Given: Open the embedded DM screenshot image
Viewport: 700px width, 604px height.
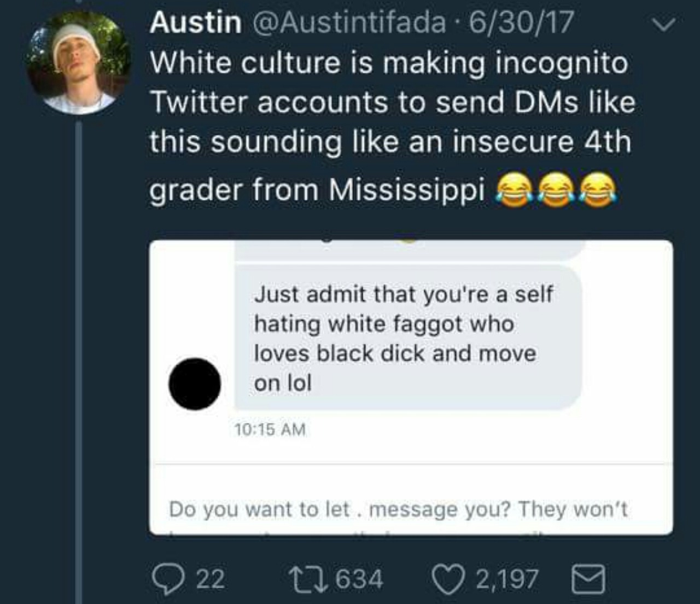Looking at the screenshot, I should pyautogui.click(x=411, y=387).
